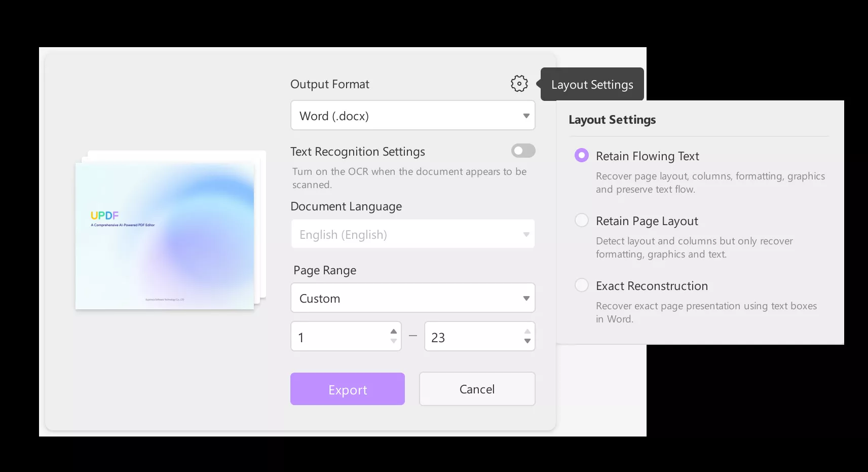
Task: Click the Export button
Action: 347,389
